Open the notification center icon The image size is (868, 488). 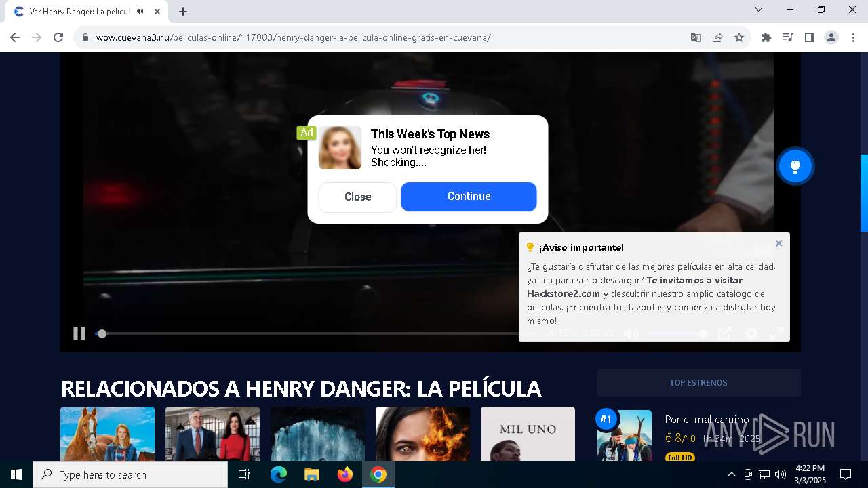[846, 474]
